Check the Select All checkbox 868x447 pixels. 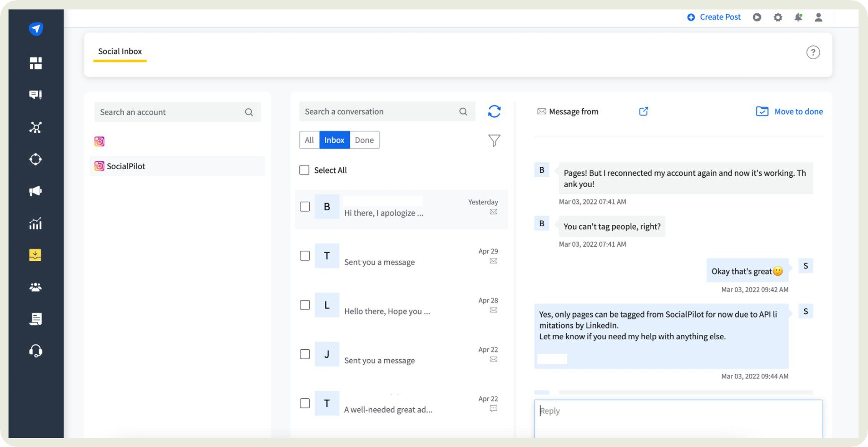click(304, 170)
